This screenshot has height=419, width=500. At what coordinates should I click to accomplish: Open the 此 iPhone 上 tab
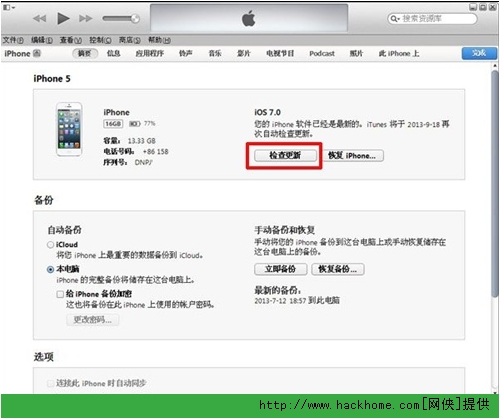399,53
